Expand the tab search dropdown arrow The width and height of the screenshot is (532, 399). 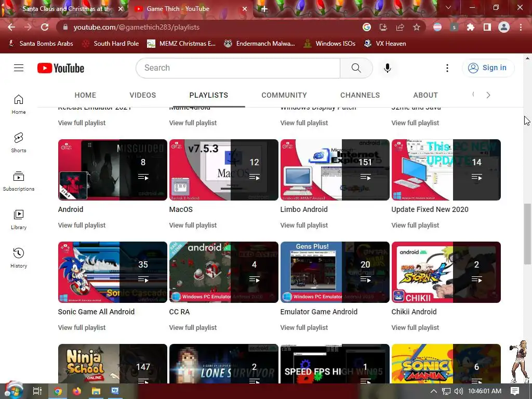click(x=448, y=7)
